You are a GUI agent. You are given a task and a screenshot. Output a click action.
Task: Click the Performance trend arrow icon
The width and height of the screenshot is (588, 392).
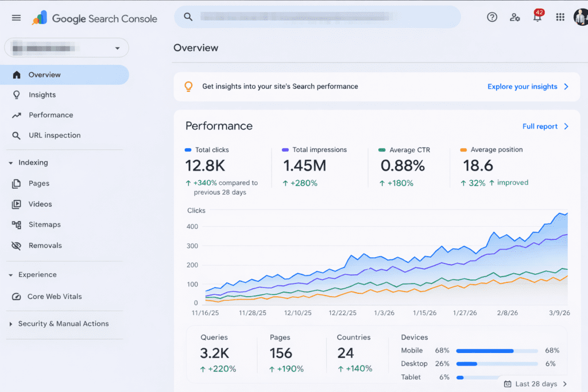pos(17,115)
